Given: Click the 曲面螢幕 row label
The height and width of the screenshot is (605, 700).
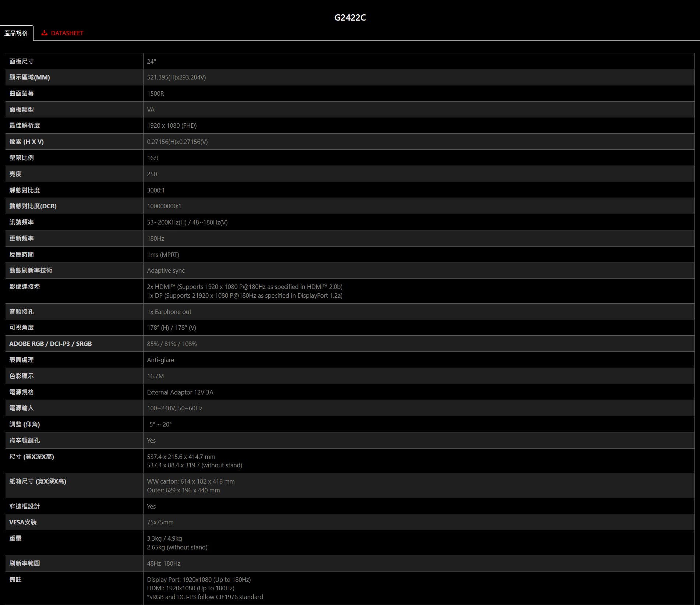Looking at the screenshot, I should click(21, 93).
